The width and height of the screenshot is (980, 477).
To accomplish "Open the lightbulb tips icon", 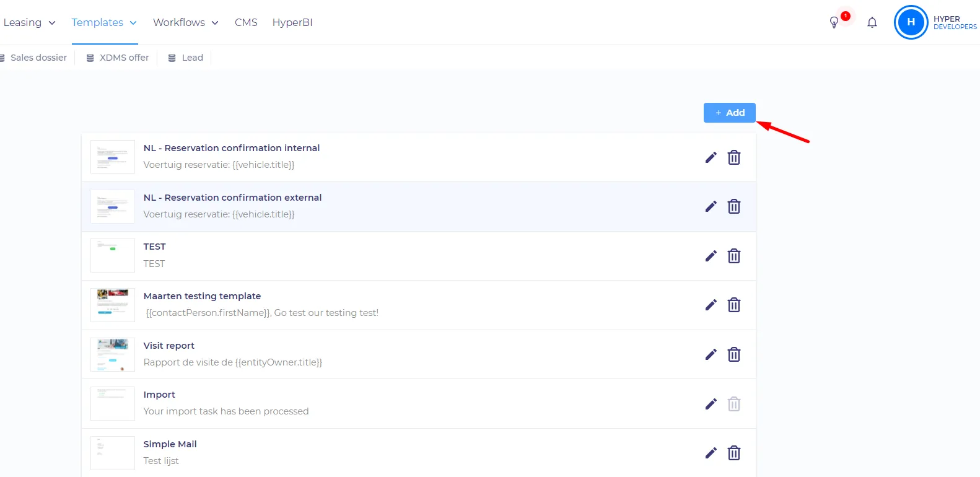I will pos(834,22).
